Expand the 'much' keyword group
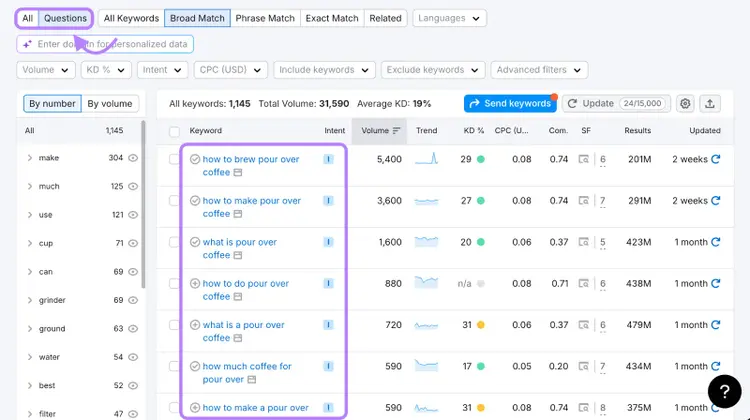750x420 pixels. pyautogui.click(x=30, y=186)
